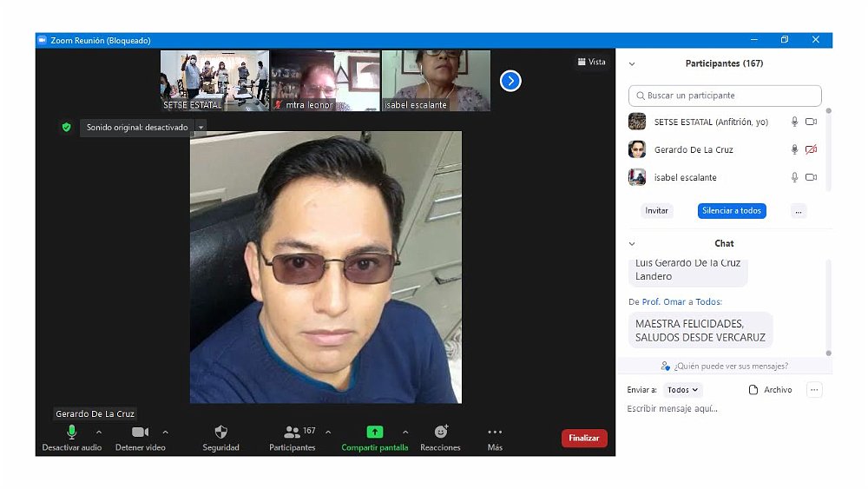Collapse the Chat panel chevron

[632, 244]
